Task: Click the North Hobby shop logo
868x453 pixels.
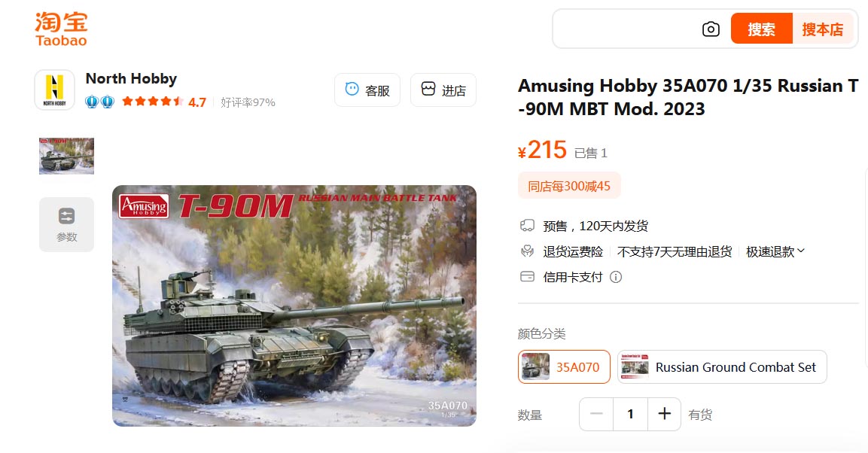Action: click(x=54, y=90)
